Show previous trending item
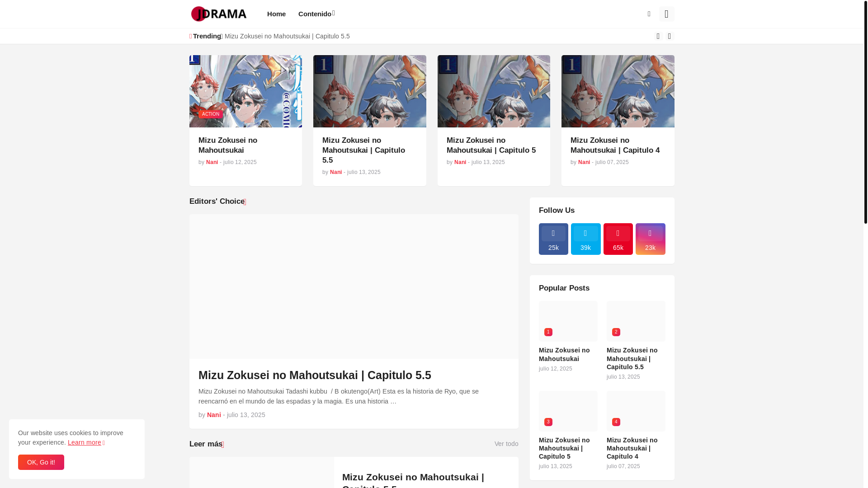The height and width of the screenshot is (488, 868). (658, 36)
